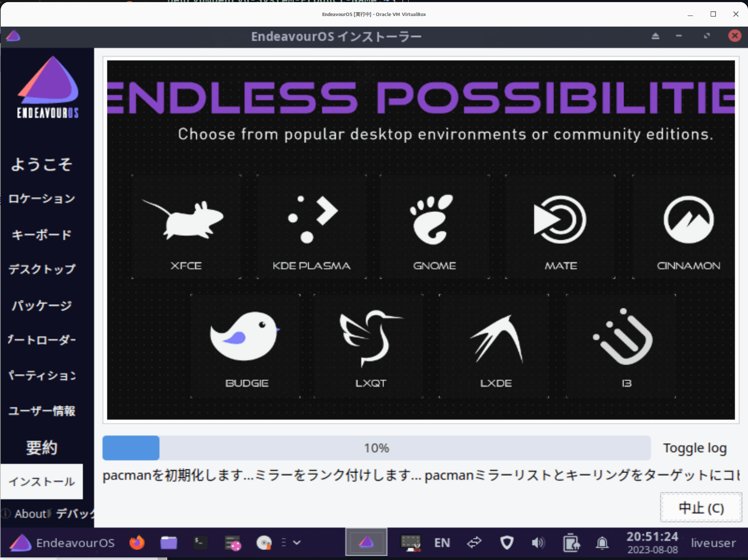The height and width of the screenshot is (560, 748).
Task: Open the partition manager taskbar icon
Action: tap(232, 543)
